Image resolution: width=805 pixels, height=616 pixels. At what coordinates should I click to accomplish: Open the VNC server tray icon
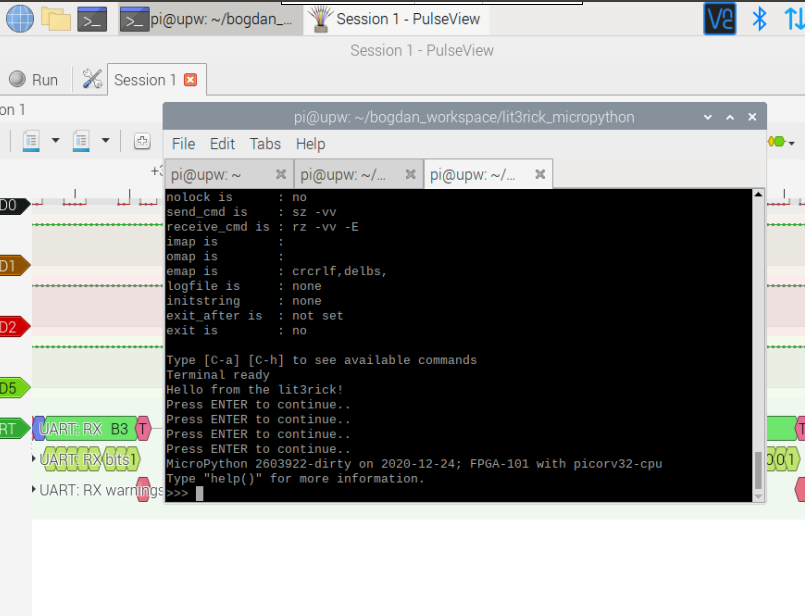[719, 19]
